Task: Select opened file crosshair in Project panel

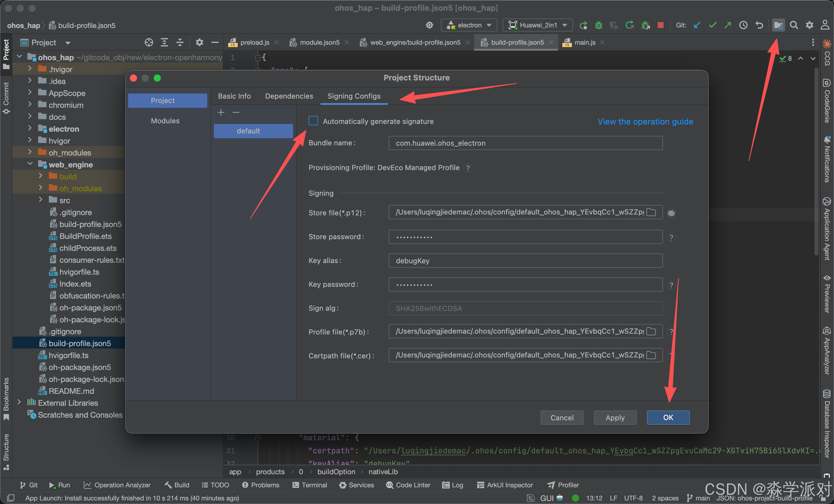Action: pos(149,42)
